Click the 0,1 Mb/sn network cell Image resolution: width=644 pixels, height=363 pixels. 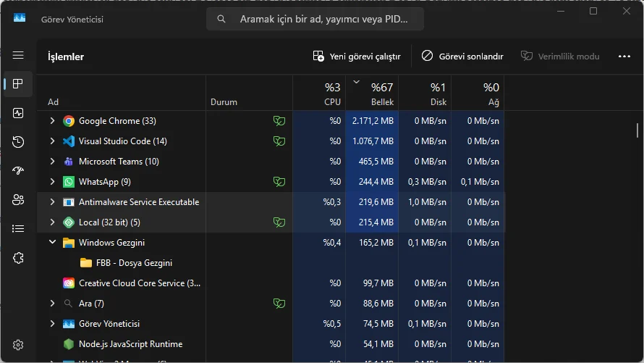point(478,182)
